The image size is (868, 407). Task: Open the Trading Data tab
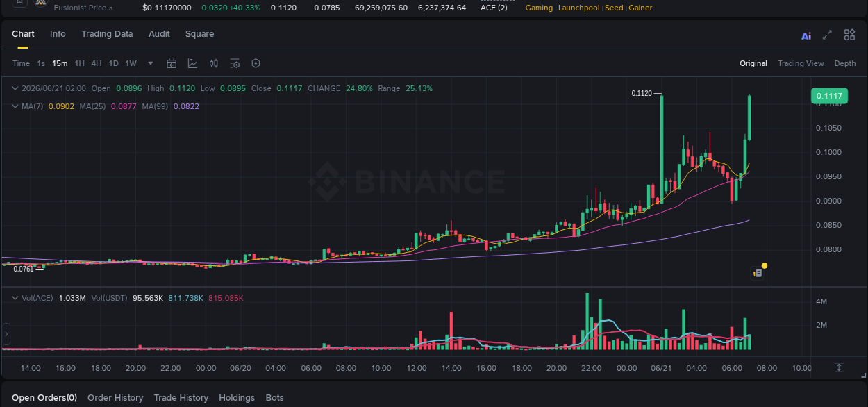[x=107, y=34]
